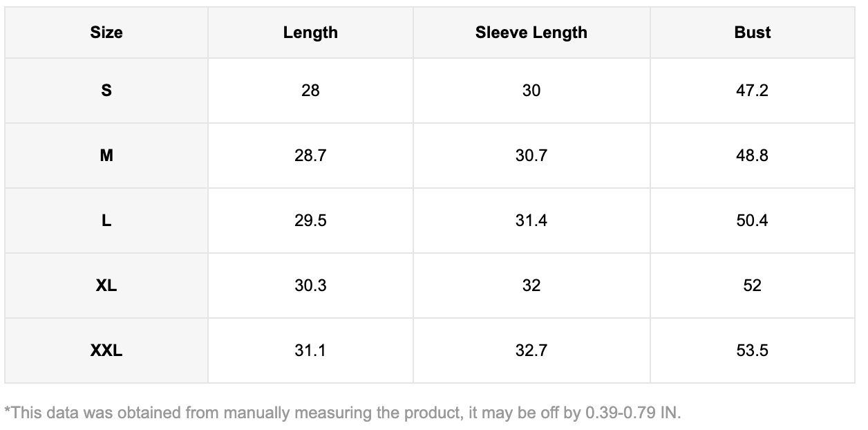Click the 28 length value for size S
Image resolution: width=868 pixels, height=430 pixels.
point(310,91)
